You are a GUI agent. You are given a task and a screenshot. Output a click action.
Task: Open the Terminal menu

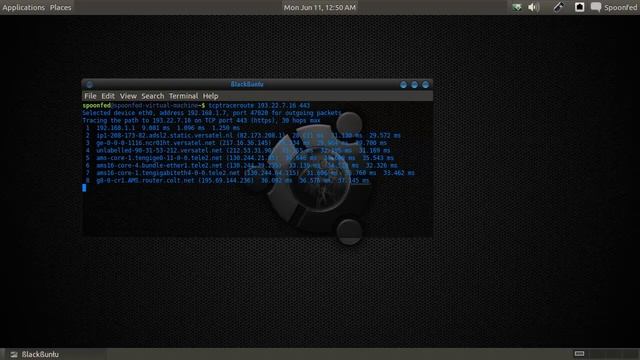(x=183, y=96)
